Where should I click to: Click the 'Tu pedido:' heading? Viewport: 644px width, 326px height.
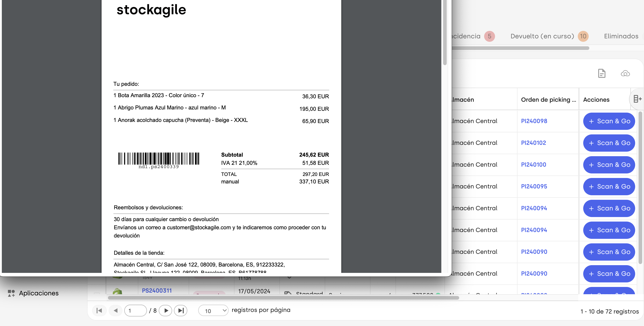tap(126, 84)
